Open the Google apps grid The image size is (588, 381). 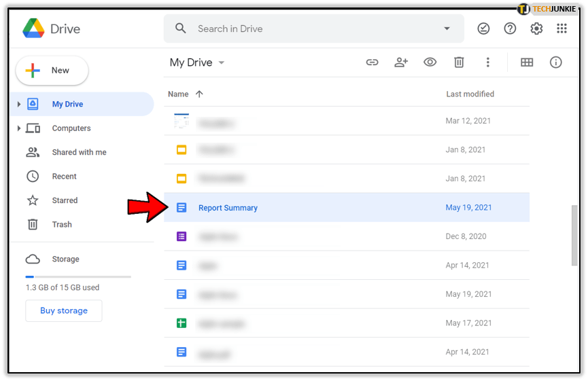coord(561,29)
